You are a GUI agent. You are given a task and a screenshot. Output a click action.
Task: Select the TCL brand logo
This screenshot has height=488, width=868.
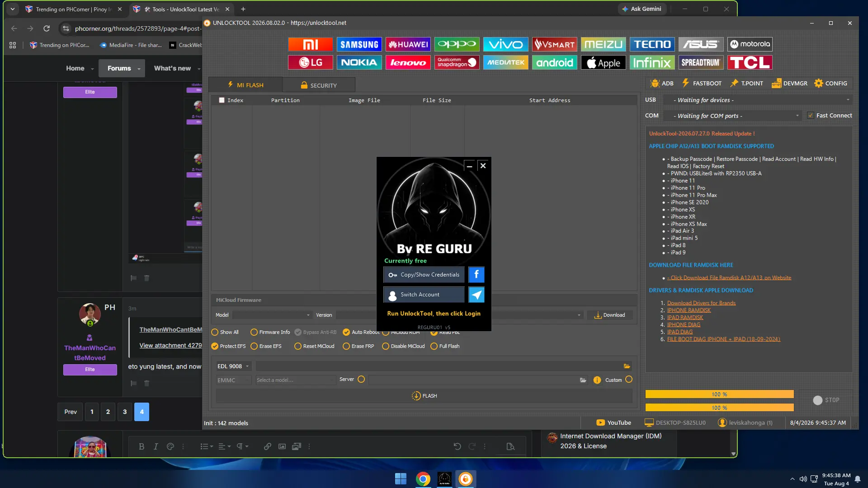click(x=750, y=62)
